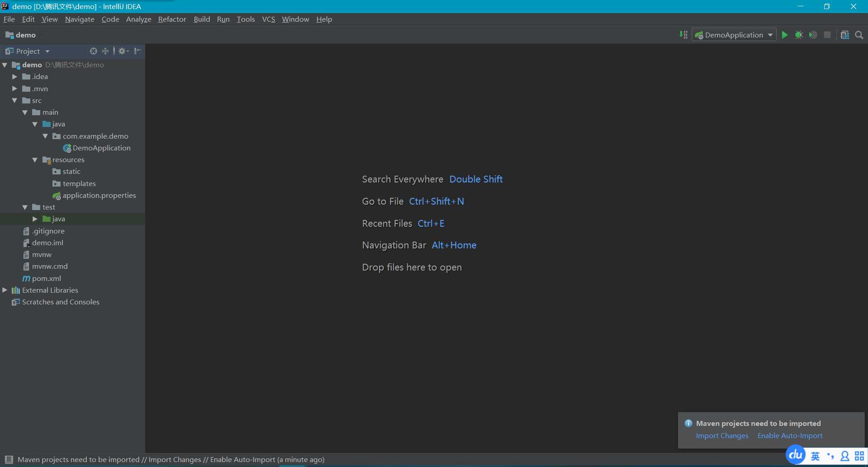Click Import Changes in Maven notification
This screenshot has width=868, height=467.
[x=722, y=435]
